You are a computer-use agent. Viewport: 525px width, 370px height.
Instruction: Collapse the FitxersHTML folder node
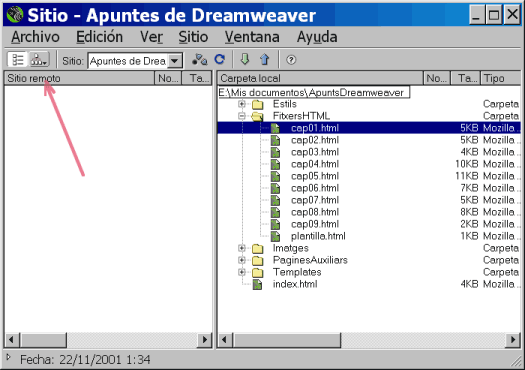pyautogui.click(x=242, y=116)
